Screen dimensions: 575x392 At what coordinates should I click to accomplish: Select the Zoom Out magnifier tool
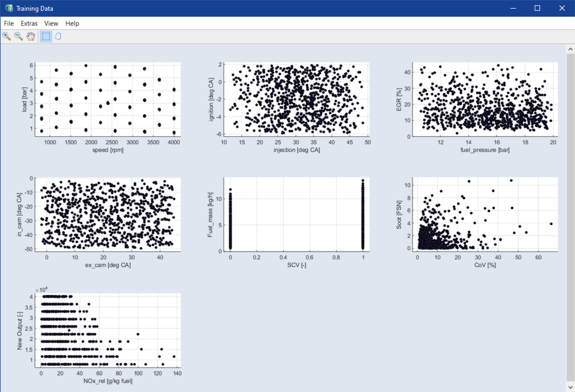(18, 37)
